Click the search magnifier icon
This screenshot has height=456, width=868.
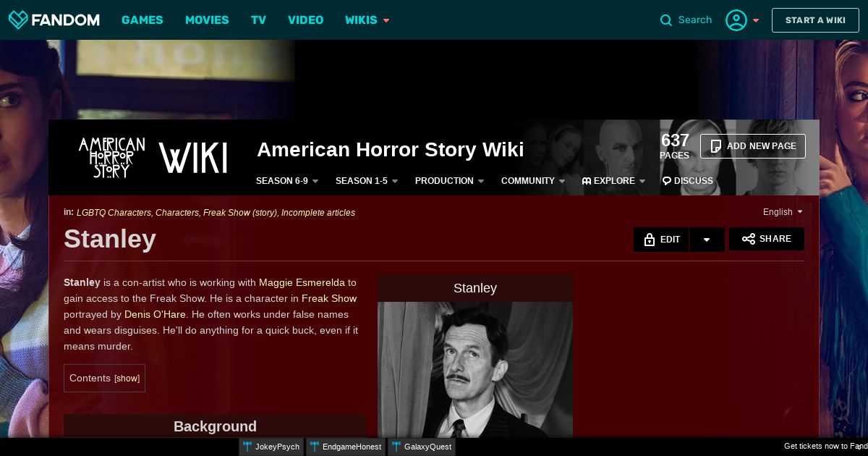click(x=666, y=20)
